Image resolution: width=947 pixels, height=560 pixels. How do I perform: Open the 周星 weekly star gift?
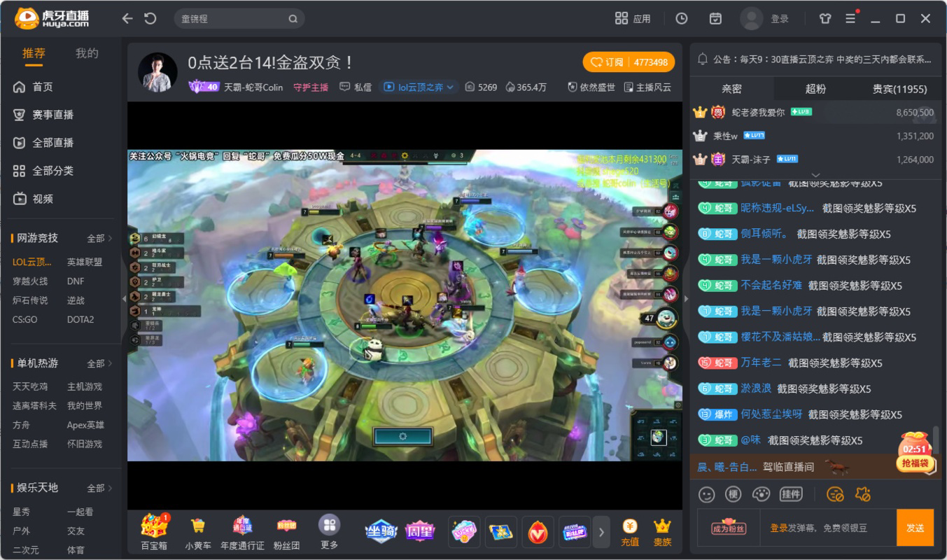(x=420, y=531)
